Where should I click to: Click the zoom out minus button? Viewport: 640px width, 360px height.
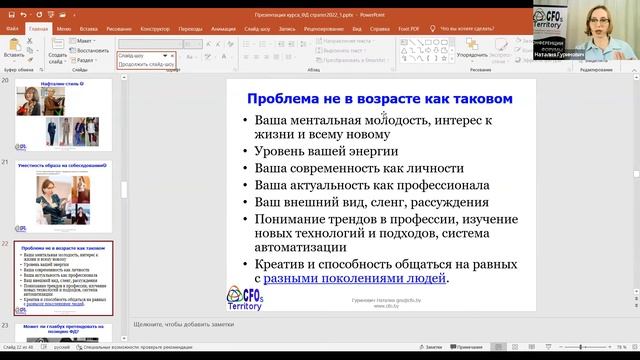click(561, 347)
